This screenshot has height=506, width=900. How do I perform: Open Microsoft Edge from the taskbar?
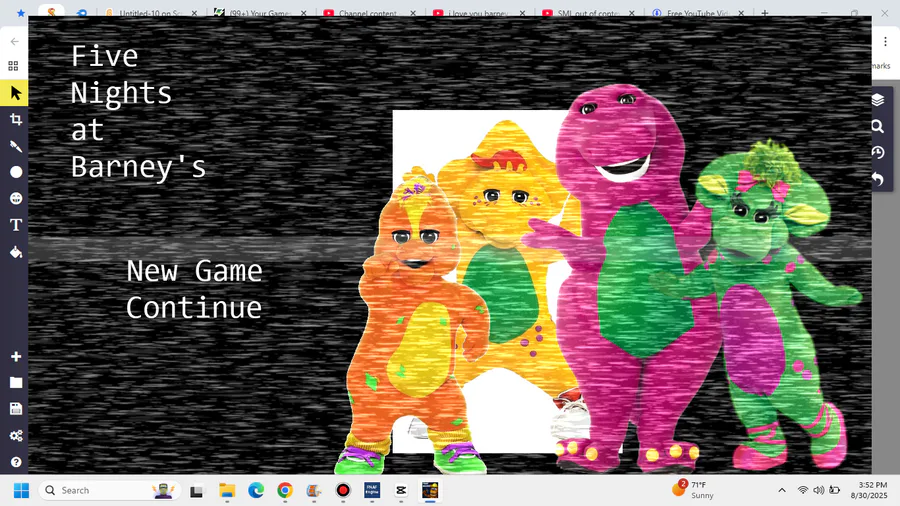coord(255,491)
